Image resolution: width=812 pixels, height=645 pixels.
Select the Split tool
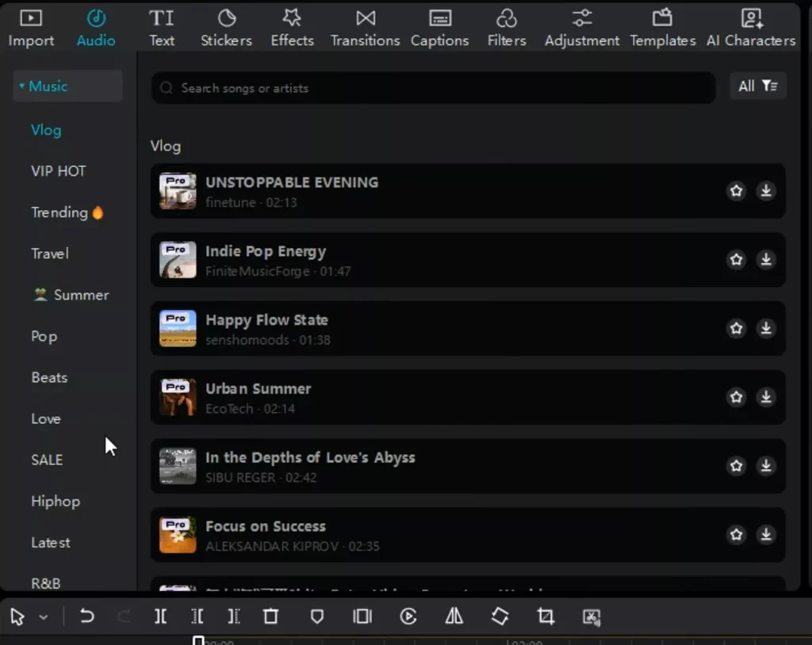[x=160, y=616]
